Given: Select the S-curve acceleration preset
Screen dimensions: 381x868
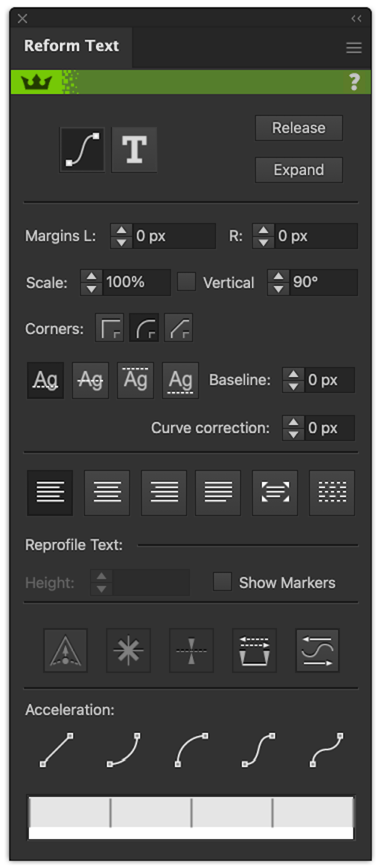Looking at the screenshot, I should pyautogui.click(x=258, y=749).
